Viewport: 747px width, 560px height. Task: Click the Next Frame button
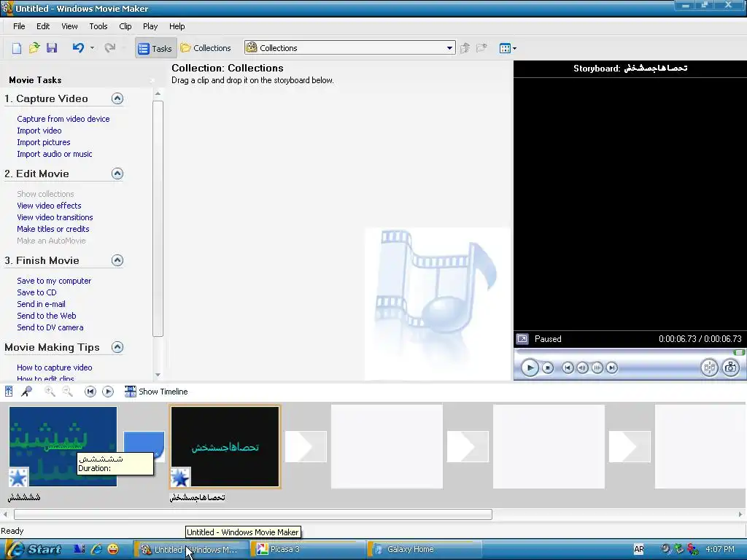[x=597, y=367]
